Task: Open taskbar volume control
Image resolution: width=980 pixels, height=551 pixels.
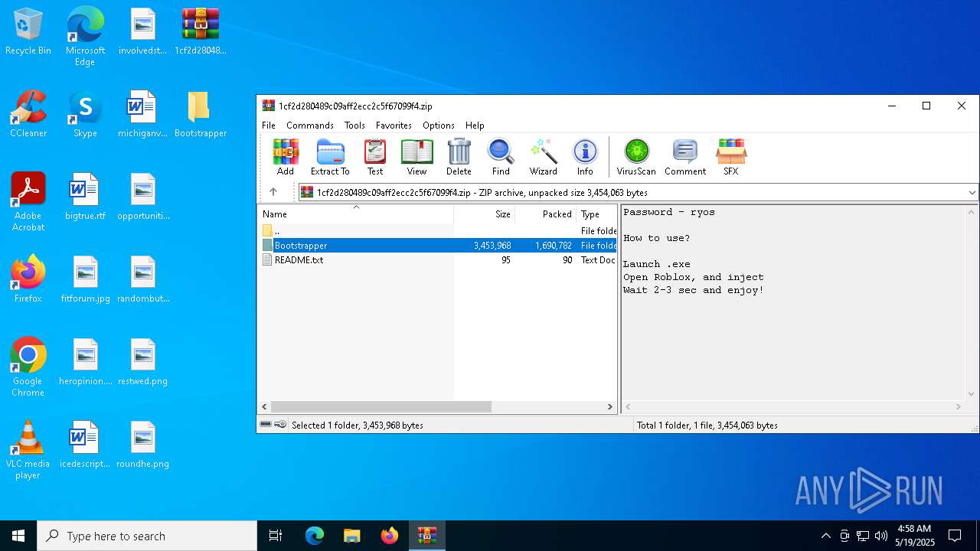Action: (881, 536)
